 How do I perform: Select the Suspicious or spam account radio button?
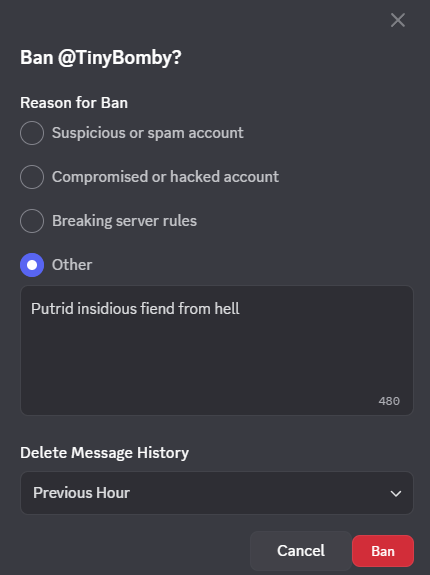tap(32, 133)
